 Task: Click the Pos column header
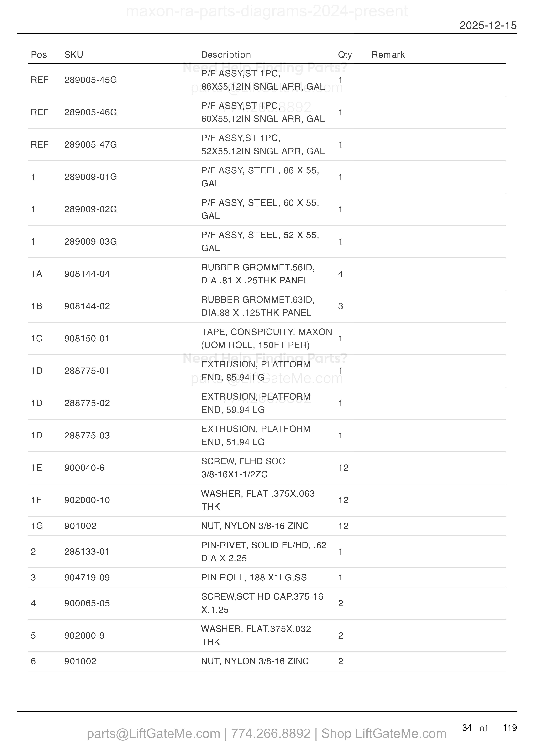coord(39,55)
